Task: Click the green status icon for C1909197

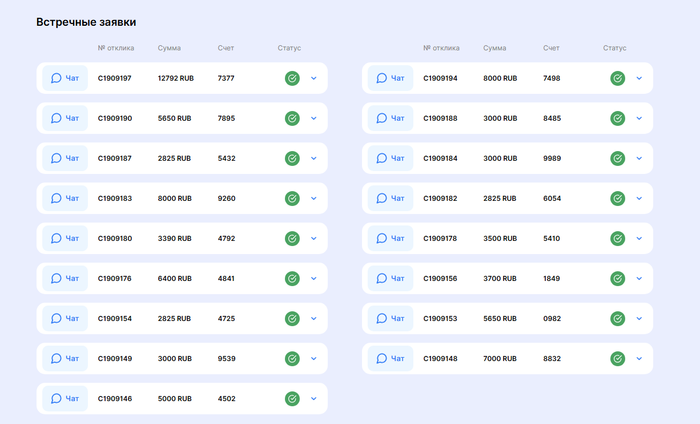Action: 292,78
